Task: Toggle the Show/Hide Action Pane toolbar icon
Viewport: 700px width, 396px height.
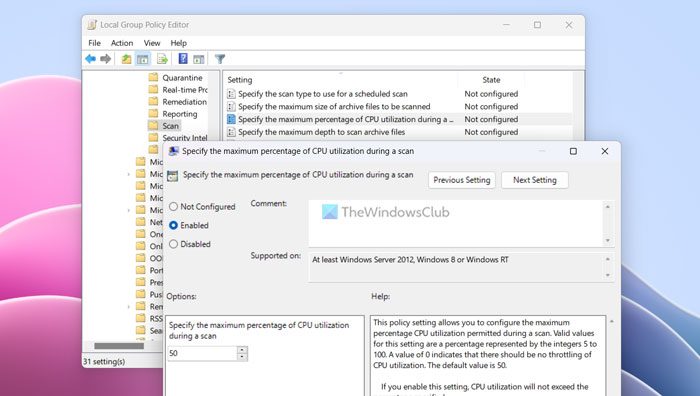Action: (x=199, y=59)
